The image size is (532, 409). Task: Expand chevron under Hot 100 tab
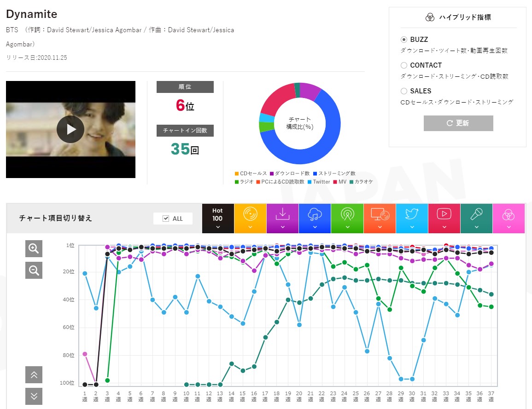pos(218,227)
